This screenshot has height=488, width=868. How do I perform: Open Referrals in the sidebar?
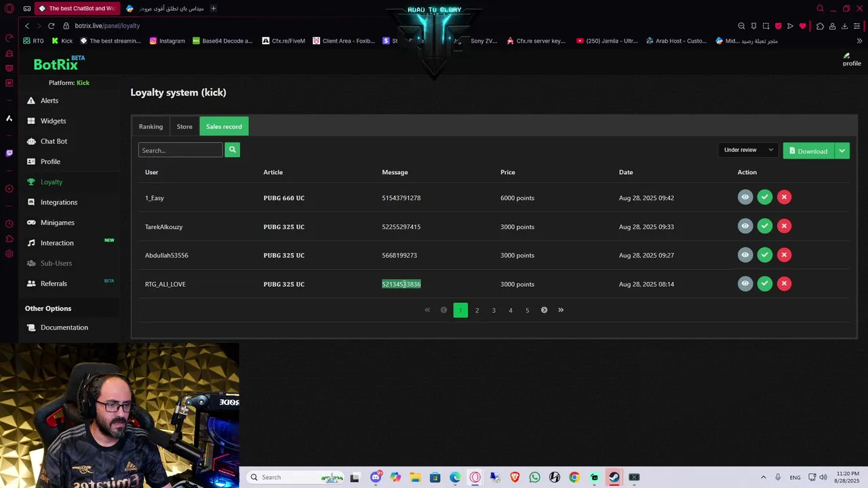[54, 283]
